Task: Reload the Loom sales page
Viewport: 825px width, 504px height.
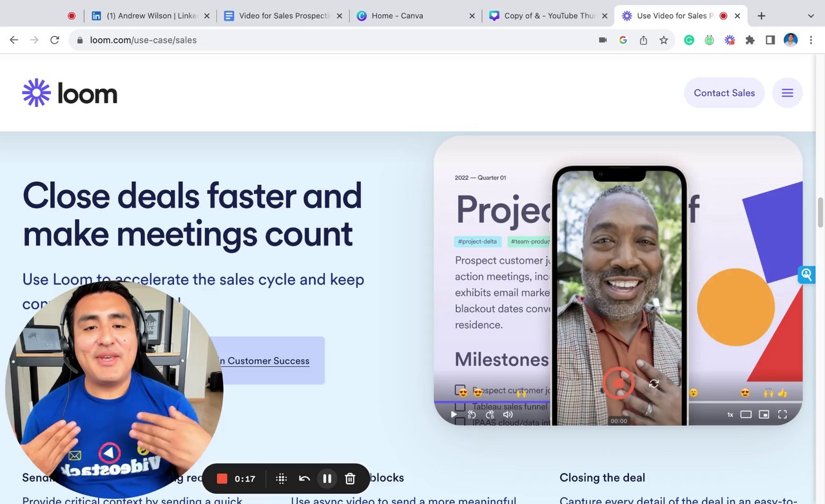Action: pos(55,40)
